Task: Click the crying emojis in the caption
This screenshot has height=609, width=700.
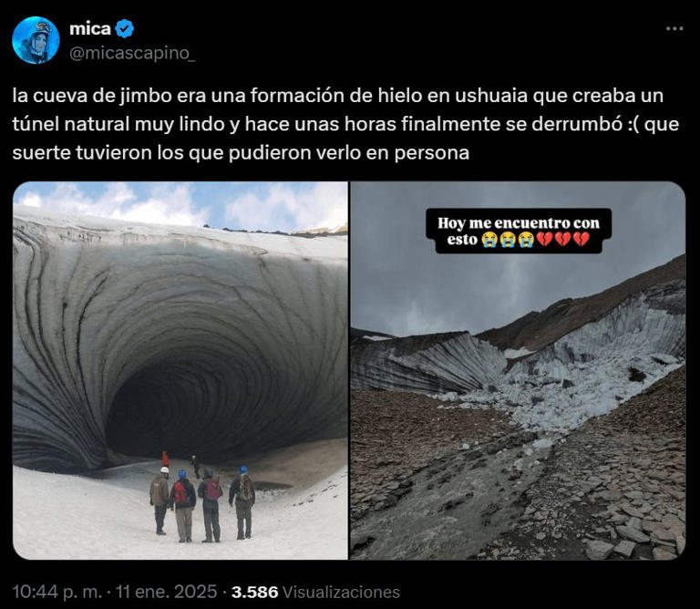Action: (508, 240)
